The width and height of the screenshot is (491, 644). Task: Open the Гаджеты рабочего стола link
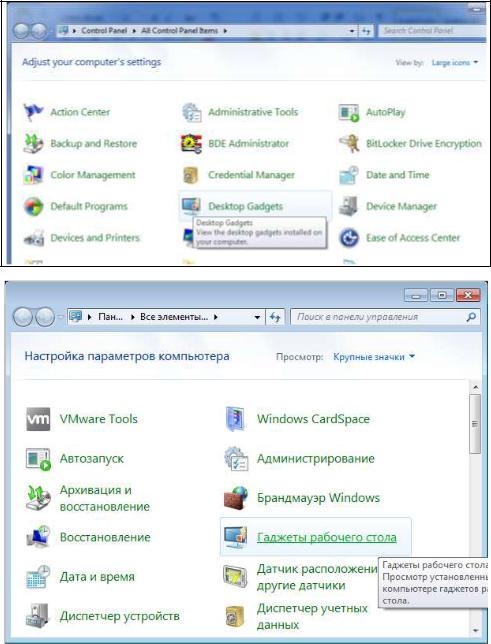point(327,537)
